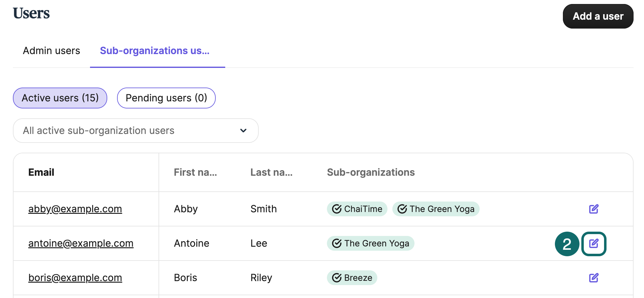Viewport: 644px width, 298px height.
Task: Sort the table by the Email column header
Action: [41, 172]
